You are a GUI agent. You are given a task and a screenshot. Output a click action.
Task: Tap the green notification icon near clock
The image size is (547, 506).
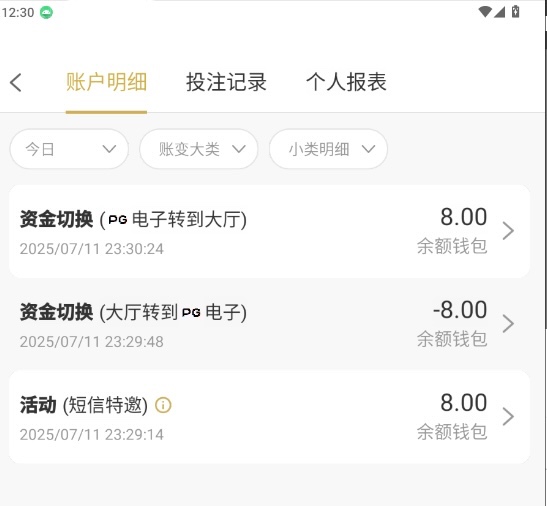point(46,13)
